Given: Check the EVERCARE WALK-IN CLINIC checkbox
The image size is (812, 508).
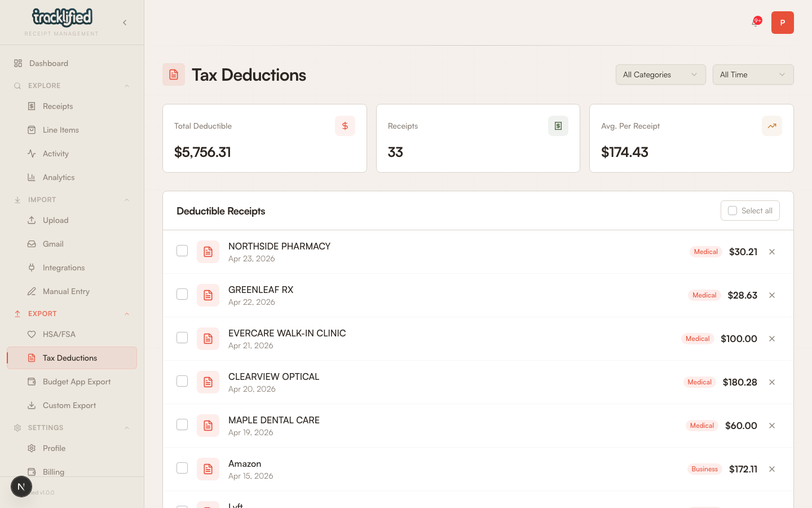Looking at the screenshot, I should tap(182, 338).
